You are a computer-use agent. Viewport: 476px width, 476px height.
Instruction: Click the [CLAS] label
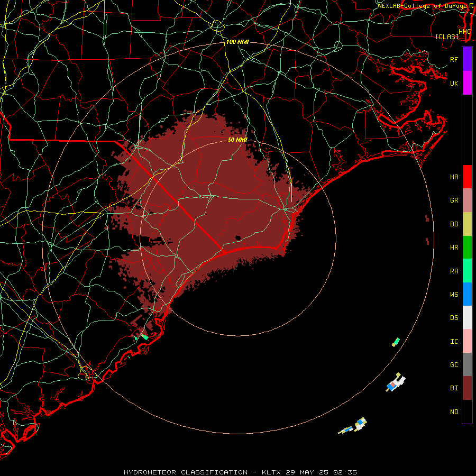coord(447,37)
